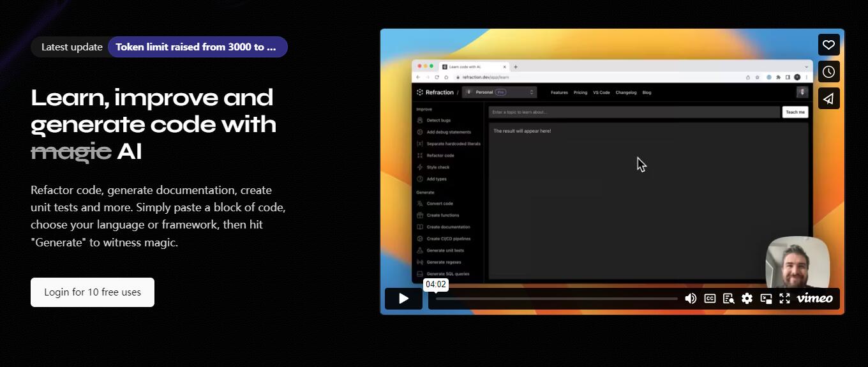Viewport: 868px width, 367px height.
Task: Mute the video with the speaker icon
Action: coord(691,299)
